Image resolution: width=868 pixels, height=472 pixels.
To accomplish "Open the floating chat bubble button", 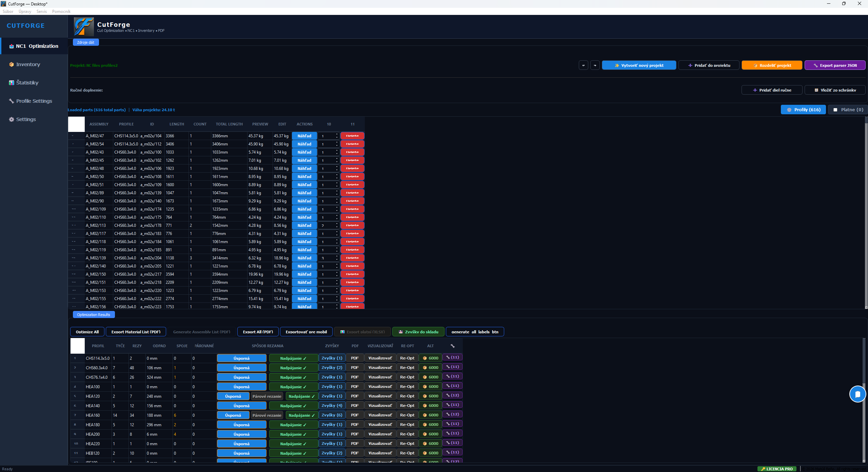I will (x=857, y=394).
